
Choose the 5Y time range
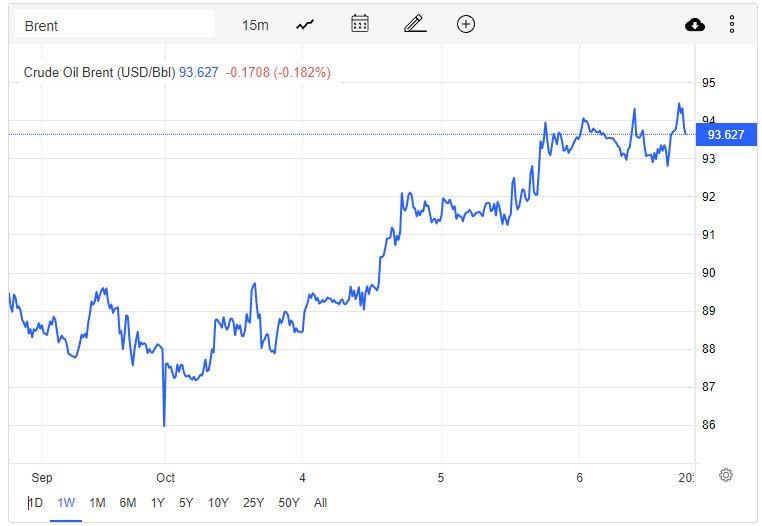[186, 503]
